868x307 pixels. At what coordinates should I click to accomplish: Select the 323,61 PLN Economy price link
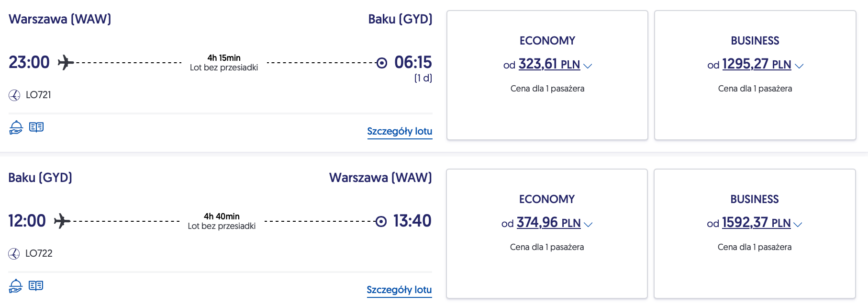(549, 64)
